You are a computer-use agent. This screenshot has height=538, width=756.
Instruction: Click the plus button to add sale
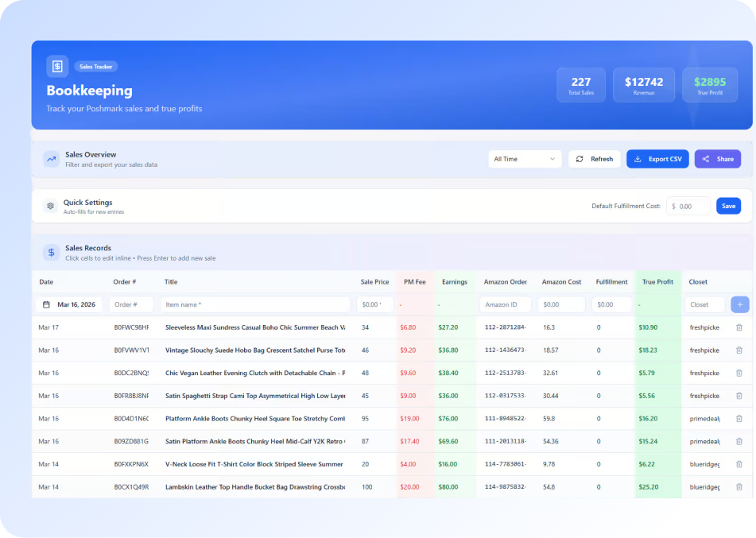coord(739,304)
